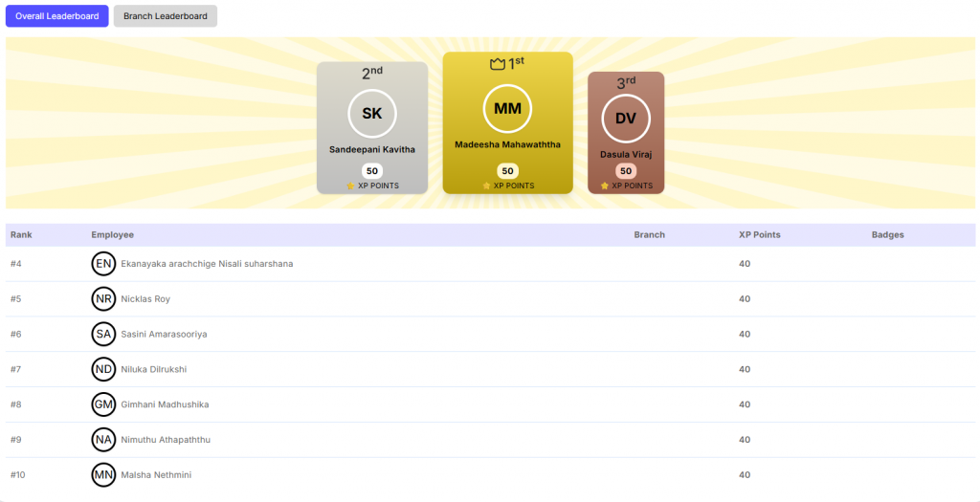Click the Sandeepani Kavitha name on podium

[x=372, y=150]
